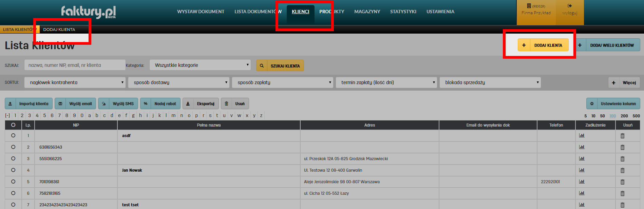Image resolution: width=644 pixels, height=209 pixels.
Task: Click the Nadaj rabat percent icon
Action: coord(146,104)
